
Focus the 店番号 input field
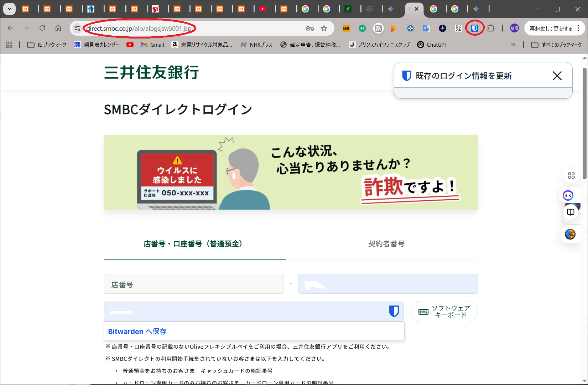[x=193, y=284]
